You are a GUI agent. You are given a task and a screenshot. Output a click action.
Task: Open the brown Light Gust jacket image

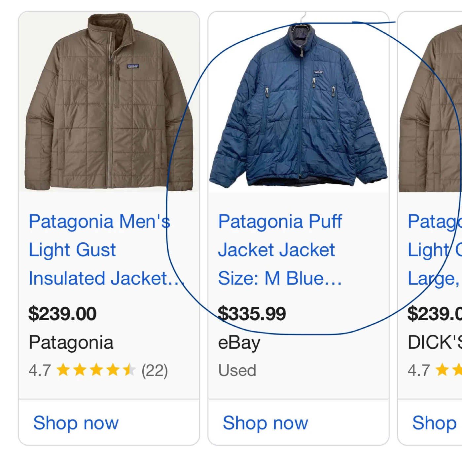click(109, 102)
